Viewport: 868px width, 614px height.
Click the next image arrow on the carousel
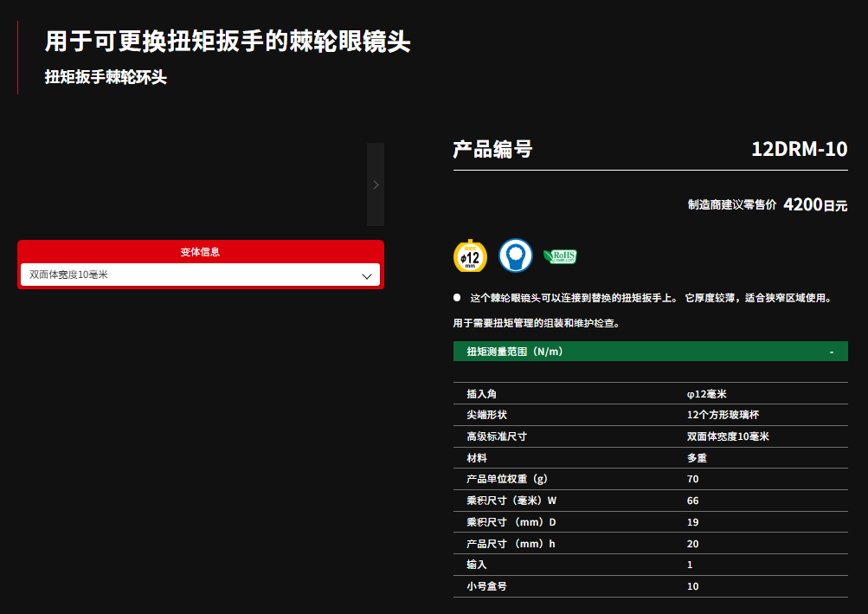(376, 184)
